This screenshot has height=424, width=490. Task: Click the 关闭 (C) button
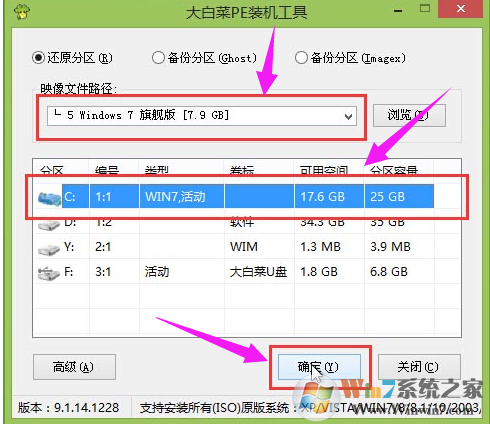tap(419, 367)
